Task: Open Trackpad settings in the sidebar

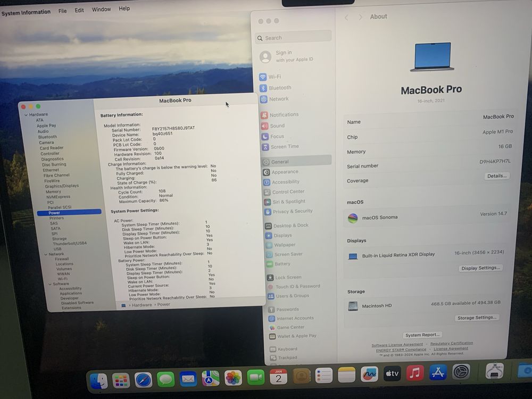Action: (x=284, y=358)
